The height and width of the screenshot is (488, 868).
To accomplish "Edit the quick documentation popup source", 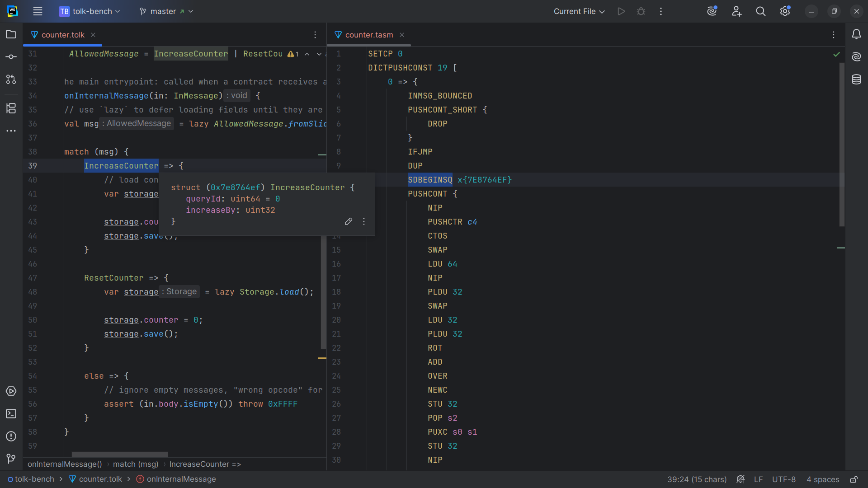I will (x=349, y=221).
